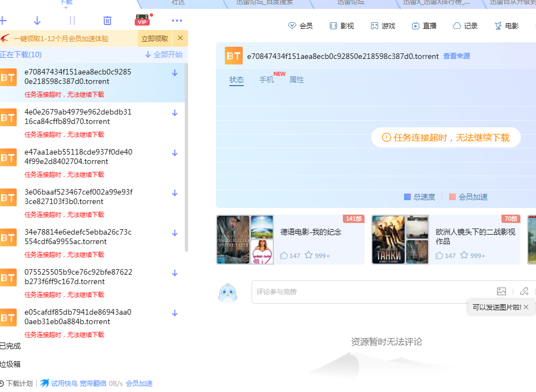
Task: Open the 属性 properties tab
Action: (x=297, y=80)
